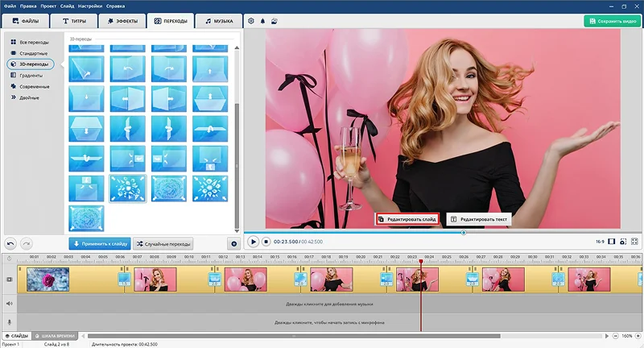Zoom out the timeline with minus button
The image size is (644, 348).
click(615, 336)
